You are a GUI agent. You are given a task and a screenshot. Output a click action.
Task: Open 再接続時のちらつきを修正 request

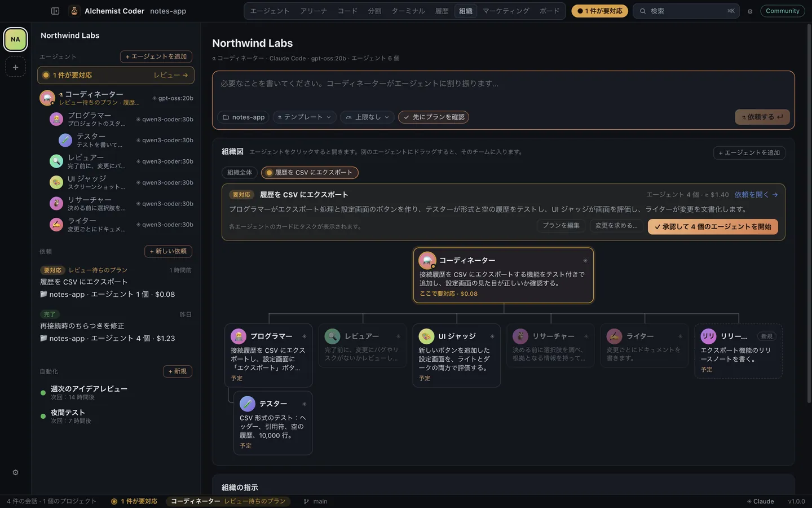click(116, 326)
